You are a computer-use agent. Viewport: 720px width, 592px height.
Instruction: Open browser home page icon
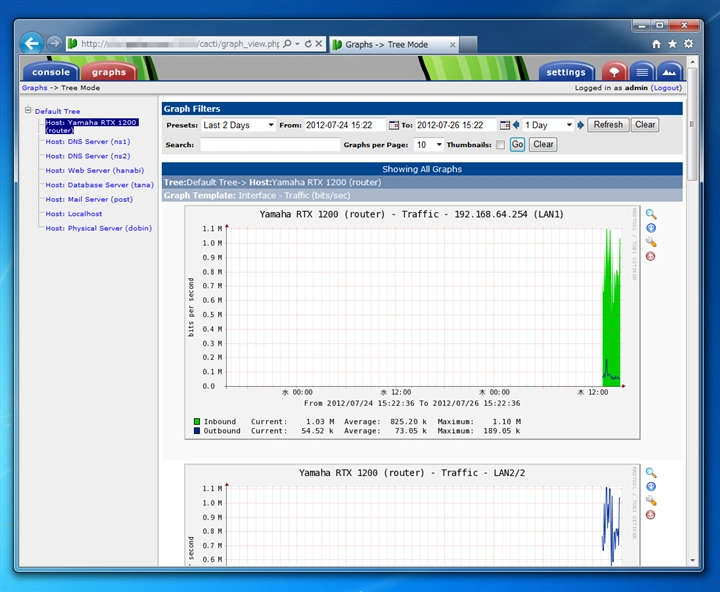[656, 44]
